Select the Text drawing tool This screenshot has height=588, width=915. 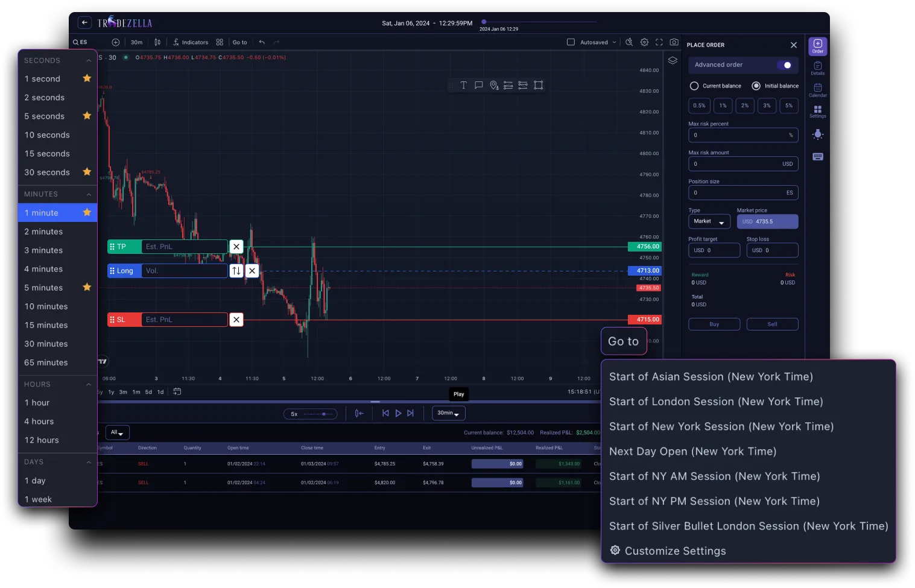tap(464, 85)
